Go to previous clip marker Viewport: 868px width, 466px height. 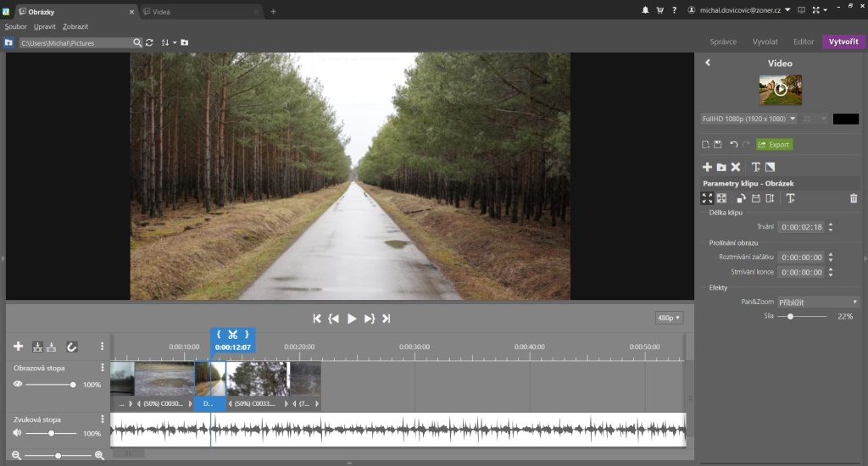coord(333,319)
